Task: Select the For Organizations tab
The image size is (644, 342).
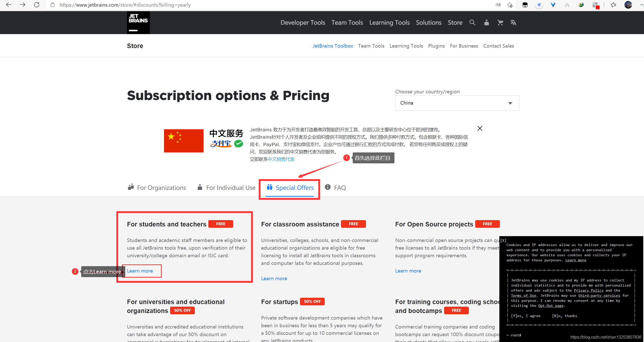Action: 157,188
